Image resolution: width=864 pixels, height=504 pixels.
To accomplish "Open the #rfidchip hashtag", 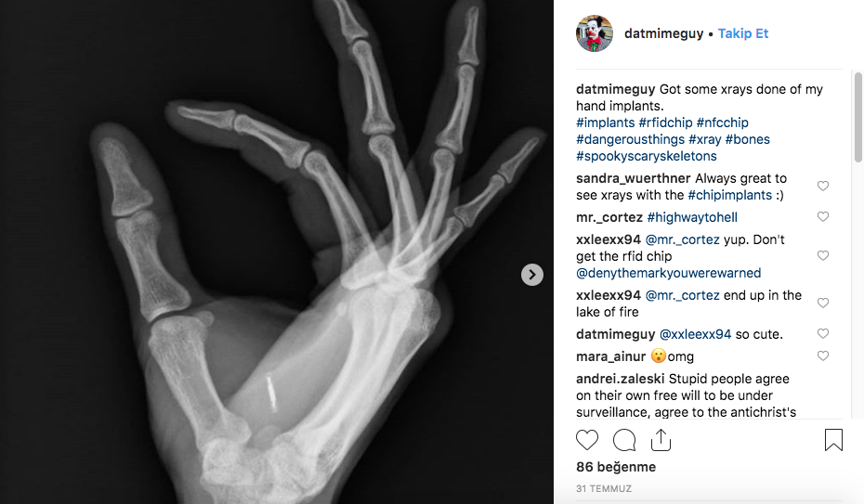I will click(665, 123).
